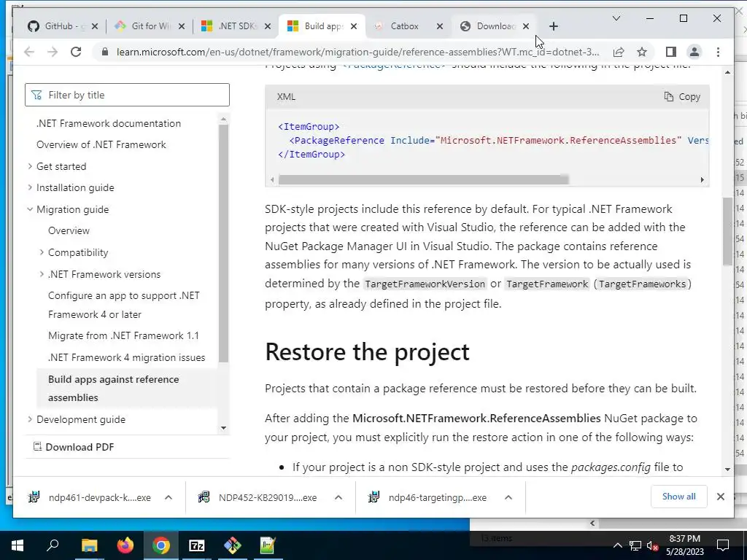Open the Chrome three-dot menu
This screenshot has width=747, height=560.
click(x=718, y=52)
